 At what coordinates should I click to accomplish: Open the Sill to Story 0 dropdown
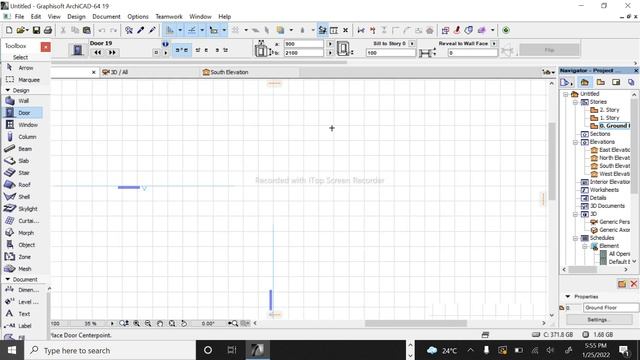412,43
